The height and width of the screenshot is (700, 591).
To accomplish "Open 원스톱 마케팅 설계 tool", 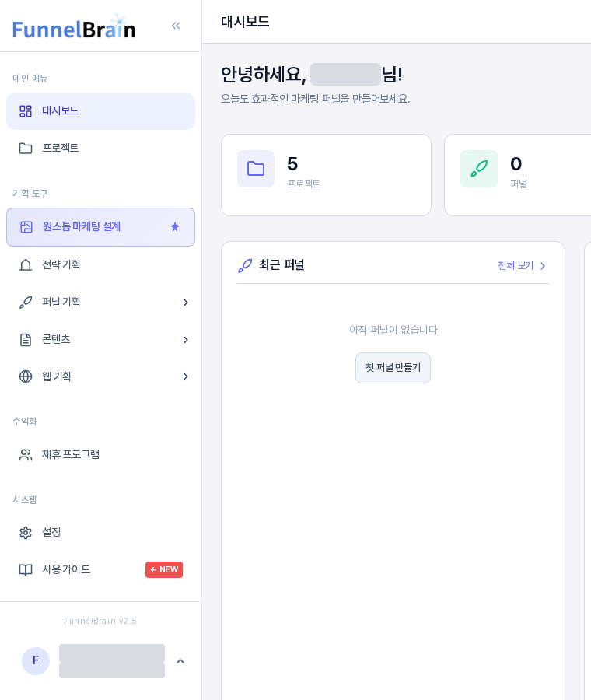I will (100, 227).
